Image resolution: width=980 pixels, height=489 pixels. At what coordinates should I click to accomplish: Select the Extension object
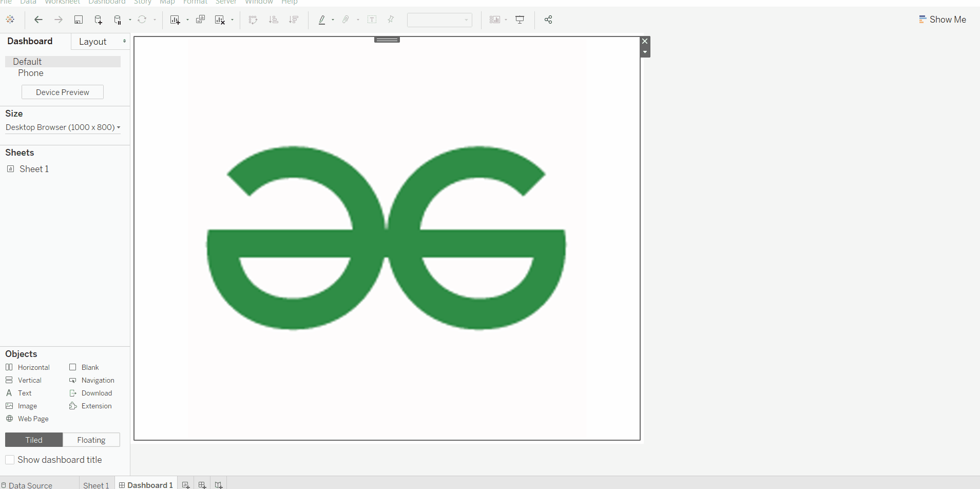90,406
